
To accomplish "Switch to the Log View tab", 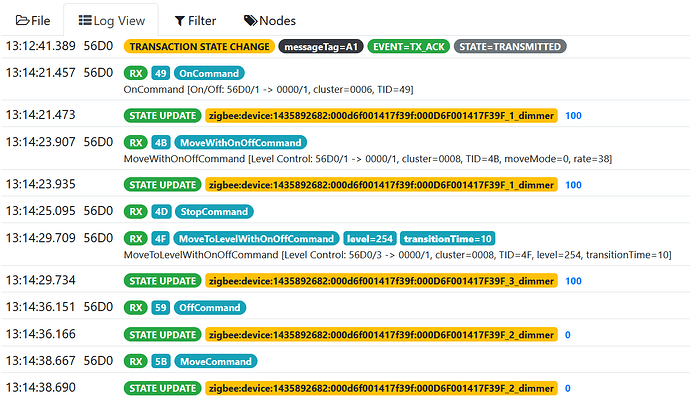I will (111, 21).
